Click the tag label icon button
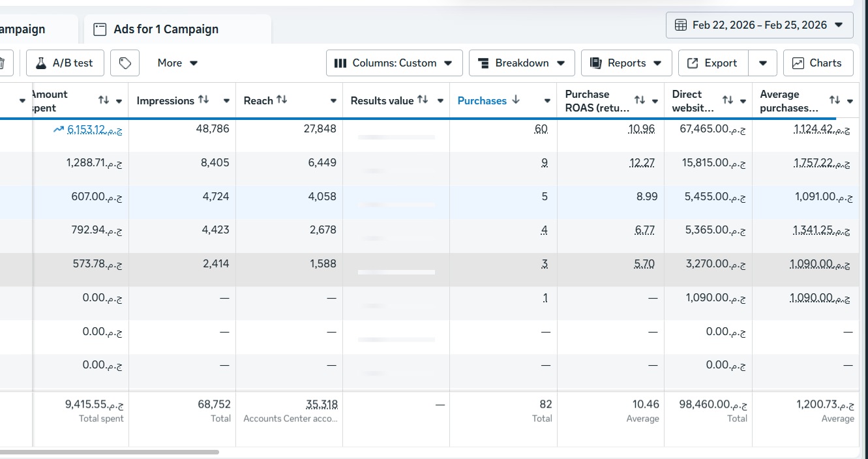The image size is (868, 459). click(125, 63)
